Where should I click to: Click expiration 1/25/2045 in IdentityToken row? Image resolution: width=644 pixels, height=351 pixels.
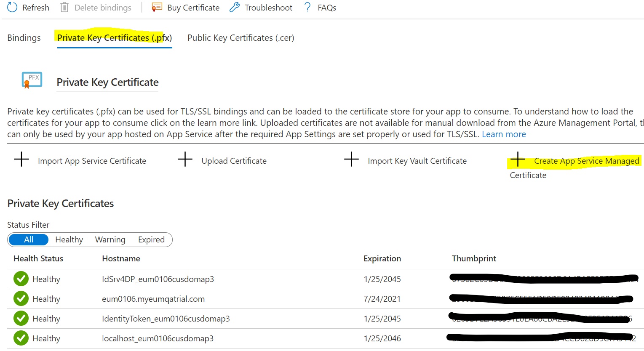(x=382, y=319)
